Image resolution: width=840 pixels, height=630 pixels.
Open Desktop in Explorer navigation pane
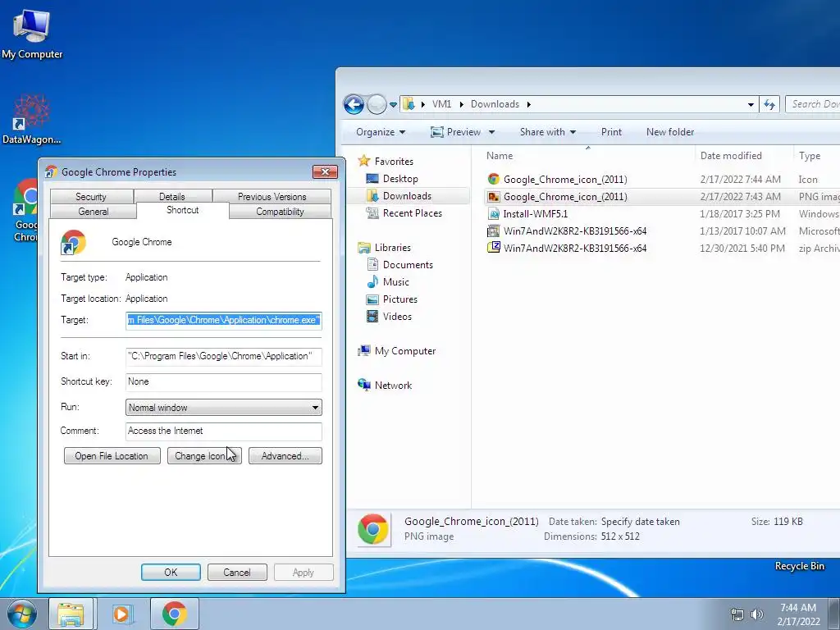[x=399, y=178]
